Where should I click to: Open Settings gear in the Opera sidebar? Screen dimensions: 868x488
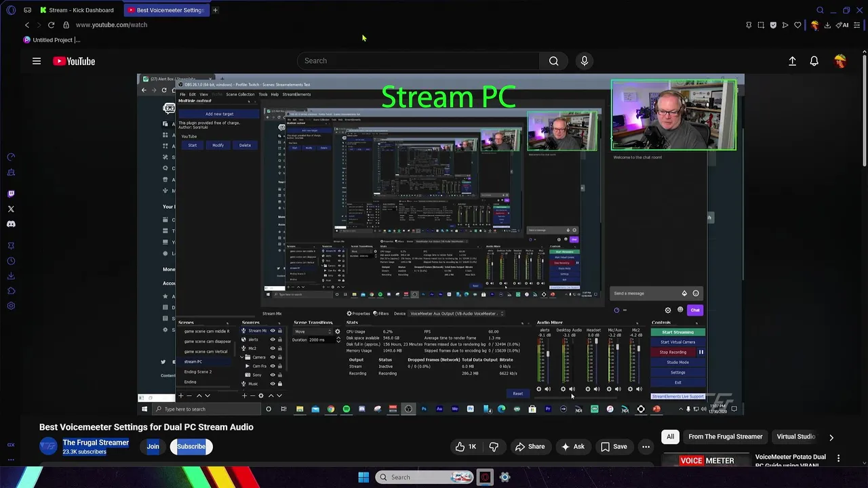click(x=11, y=306)
